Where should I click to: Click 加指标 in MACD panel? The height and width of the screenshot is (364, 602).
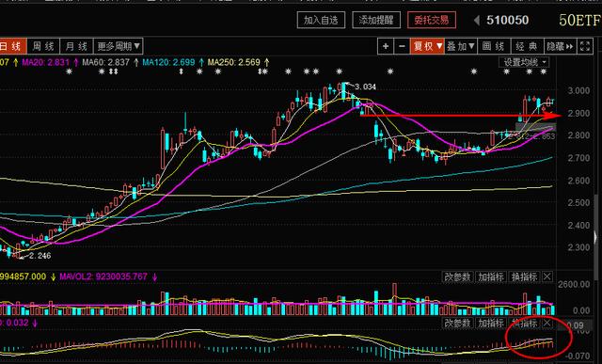(491, 324)
